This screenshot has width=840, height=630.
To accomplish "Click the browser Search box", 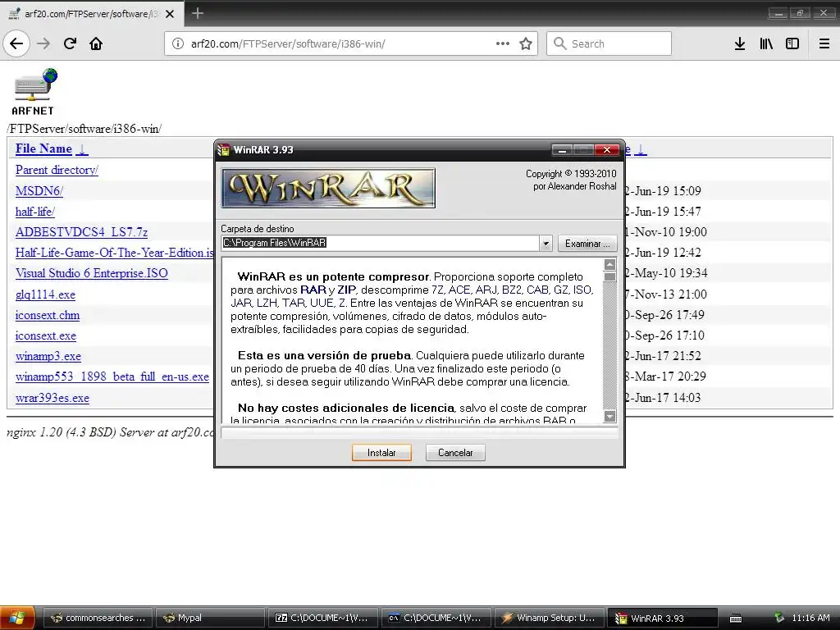I will (x=609, y=43).
